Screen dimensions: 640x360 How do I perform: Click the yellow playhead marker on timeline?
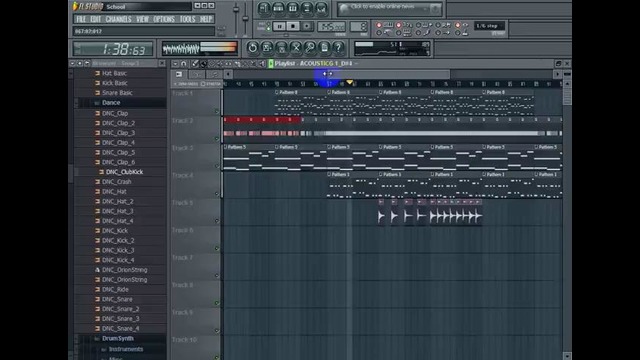click(350, 83)
